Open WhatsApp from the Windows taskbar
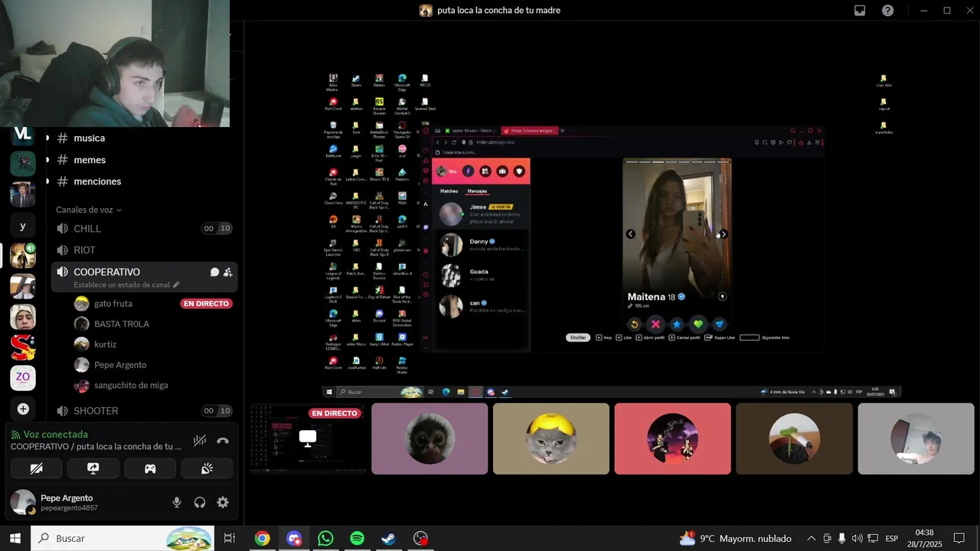The height and width of the screenshot is (551, 980). click(x=325, y=539)
